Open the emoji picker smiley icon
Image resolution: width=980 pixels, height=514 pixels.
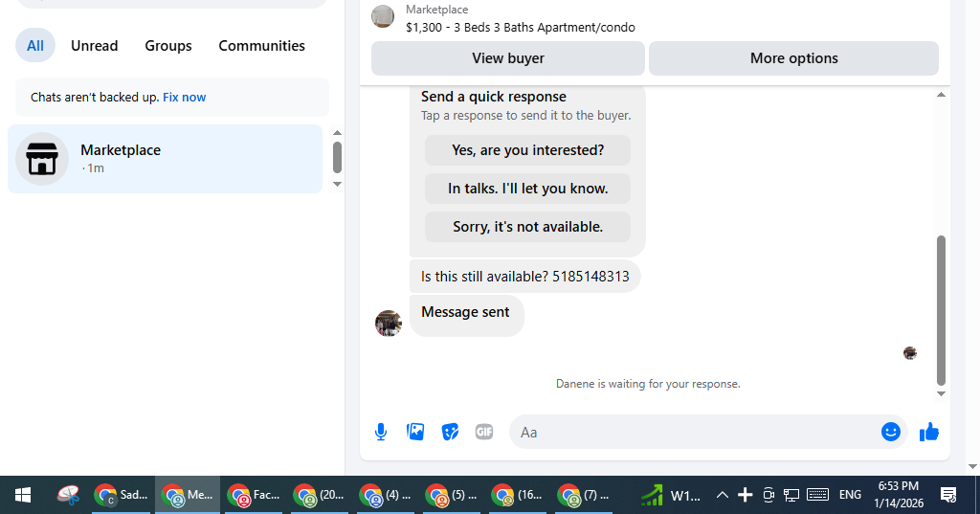point(891,432)
